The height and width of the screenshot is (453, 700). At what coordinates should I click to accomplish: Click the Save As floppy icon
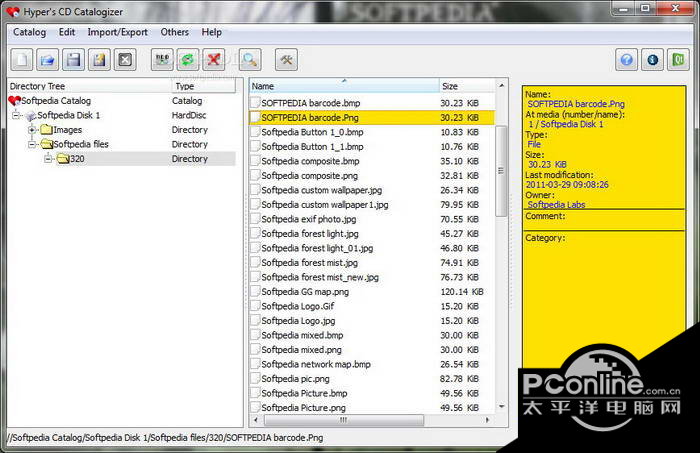click(x=99, y=59)
